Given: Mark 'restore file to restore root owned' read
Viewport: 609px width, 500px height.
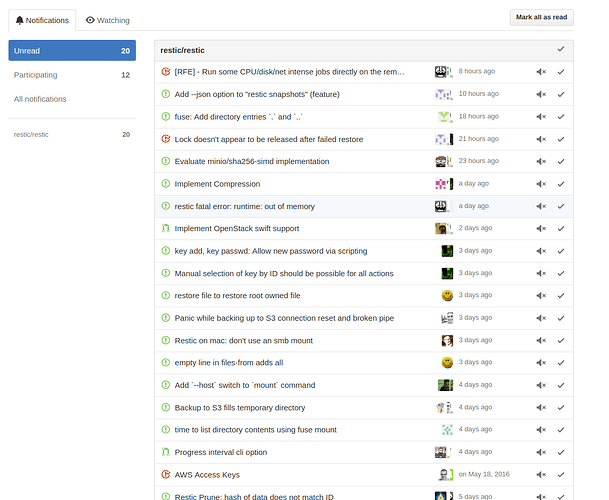Looking at the screenshot, I should 561,296.
